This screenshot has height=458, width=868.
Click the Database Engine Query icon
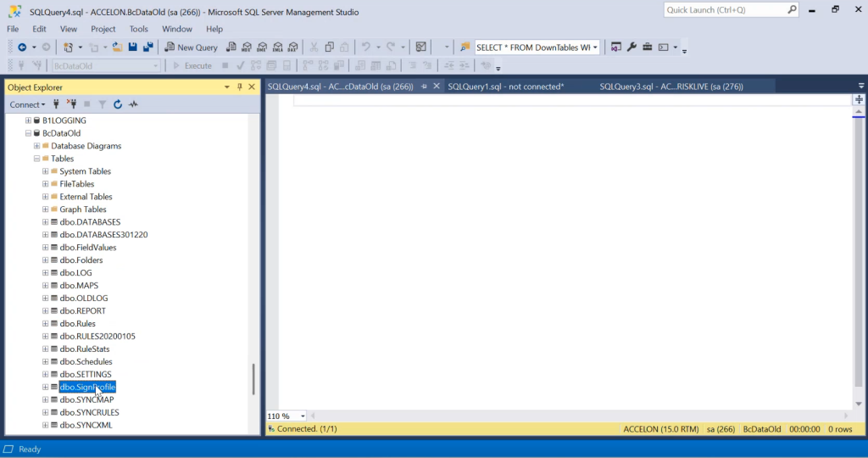coord(231,47)
